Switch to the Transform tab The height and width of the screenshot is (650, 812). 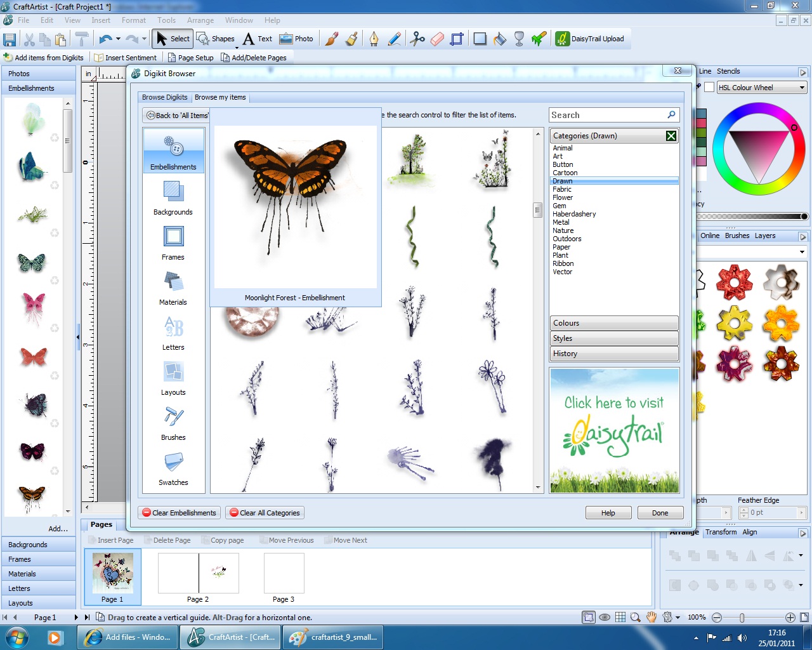coord(721,532)
